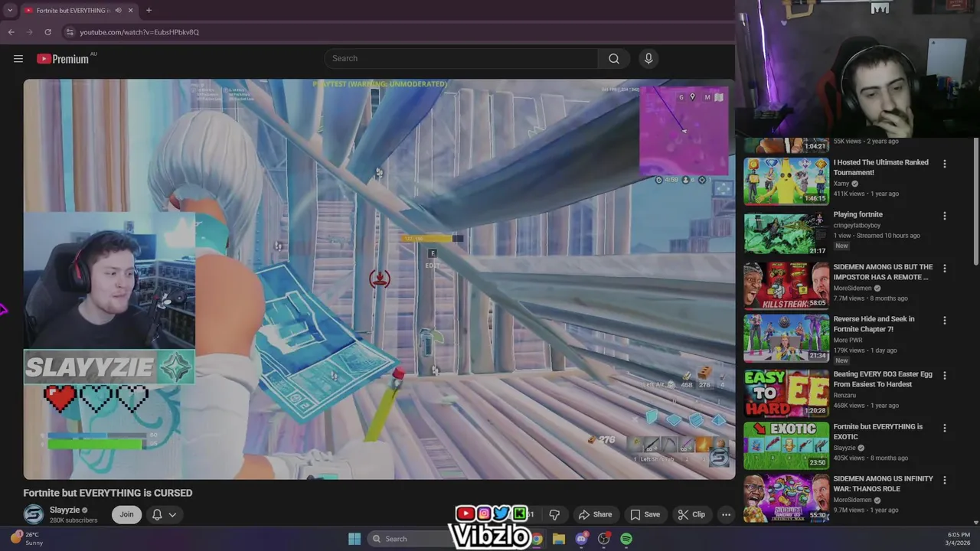Screen dimensions: 980x551
Task: Open Sidemen Among Us Infinity War title
Action: click(x=883, y=484)
